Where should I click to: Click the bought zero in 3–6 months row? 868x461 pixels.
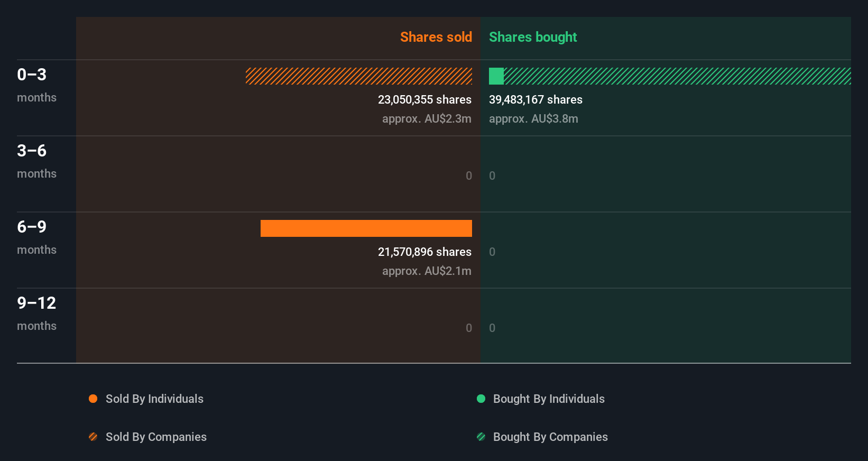pyautogui.click(x=492, y=176)
